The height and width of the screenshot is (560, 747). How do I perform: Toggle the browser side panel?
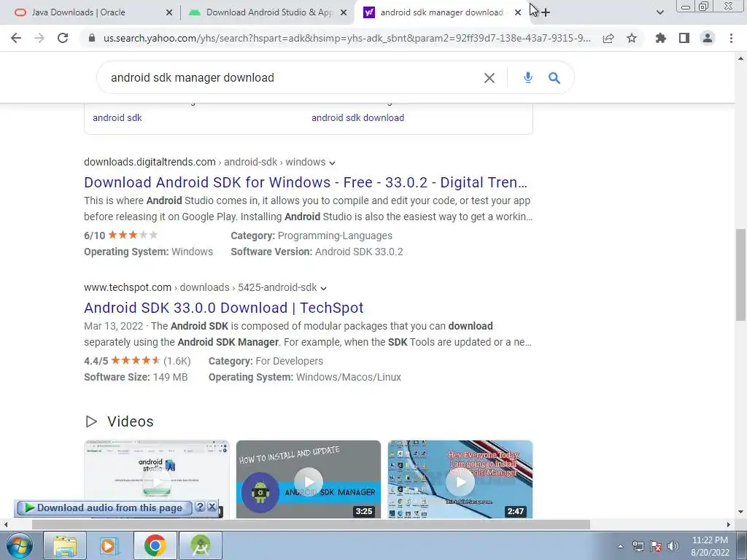tap(684, 38)
